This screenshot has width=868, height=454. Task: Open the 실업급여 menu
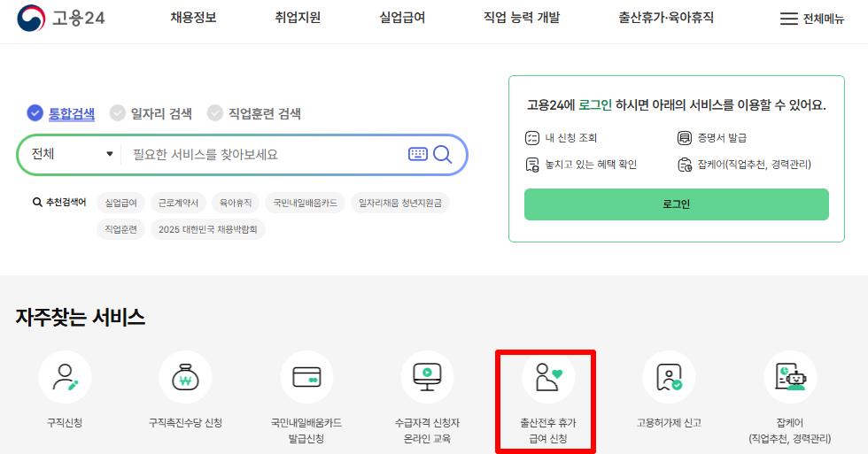pyautogui.click(x=402, y=18)
